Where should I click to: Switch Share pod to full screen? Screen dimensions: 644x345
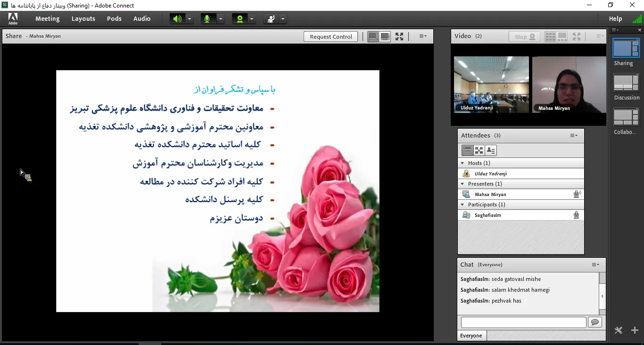(x=399, y=36)
